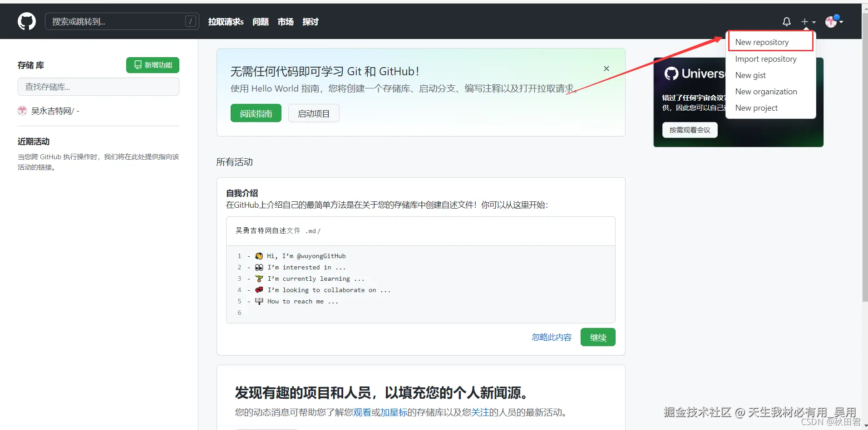Click the 阅读指南 button
868x430 pixels.
pos(256,113)
